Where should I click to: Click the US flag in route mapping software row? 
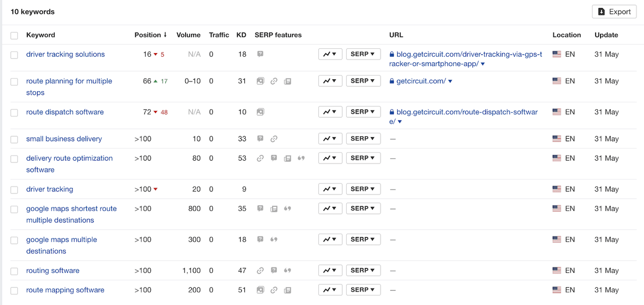557,290
